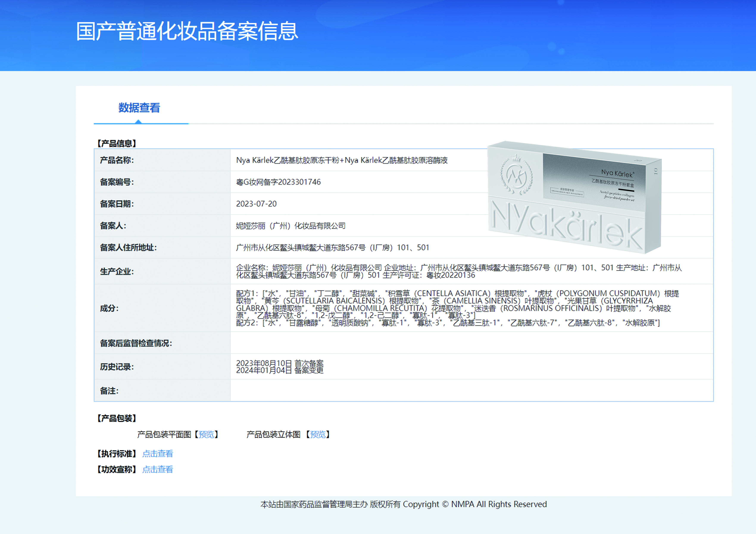This screenshot has height=534, width=756.
Task: Preview the 产品包装平面图 link
Action: (206, 434)
